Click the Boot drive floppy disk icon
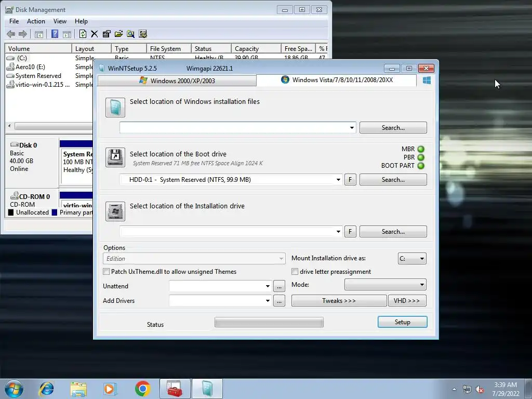Viewport: 532px width, 399px height. 115,157
